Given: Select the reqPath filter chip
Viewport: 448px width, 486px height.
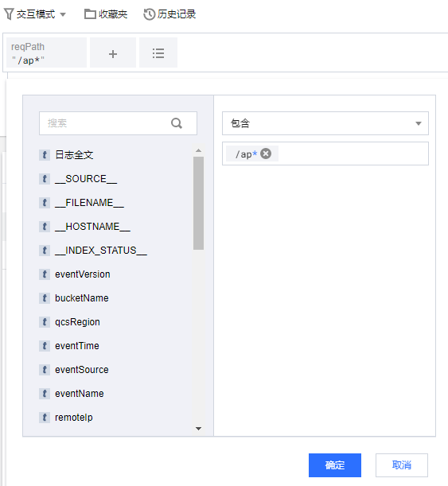Looking at the screenshot, I should tap(46, 52).
